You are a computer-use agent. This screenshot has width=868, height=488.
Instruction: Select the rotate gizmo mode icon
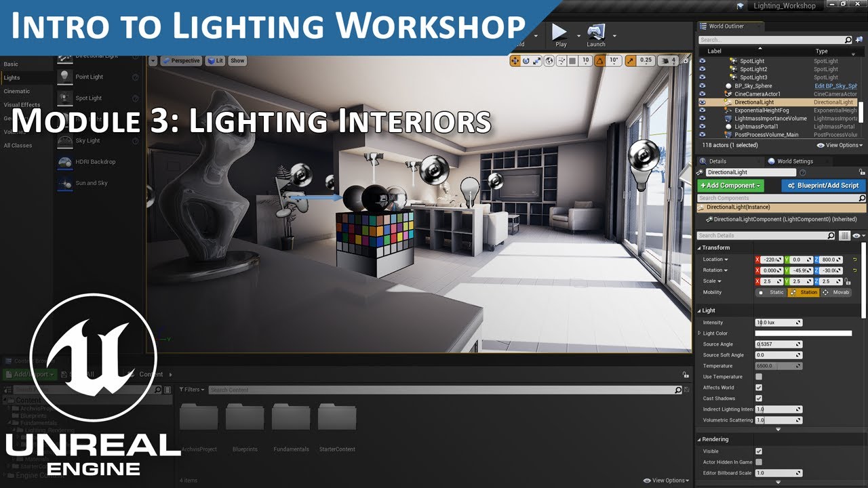pos(526,60)
